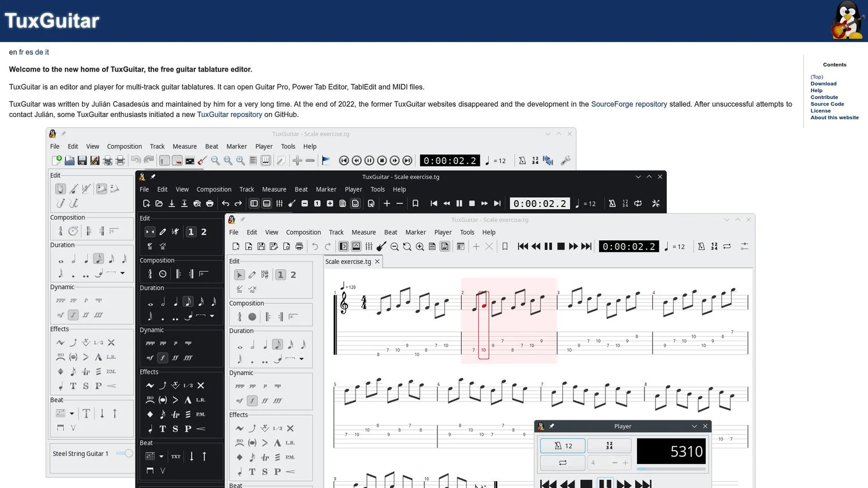Collapse the Player window with its down chevron
The width and height of the screenshot is (868, 488).
(694, 426)
